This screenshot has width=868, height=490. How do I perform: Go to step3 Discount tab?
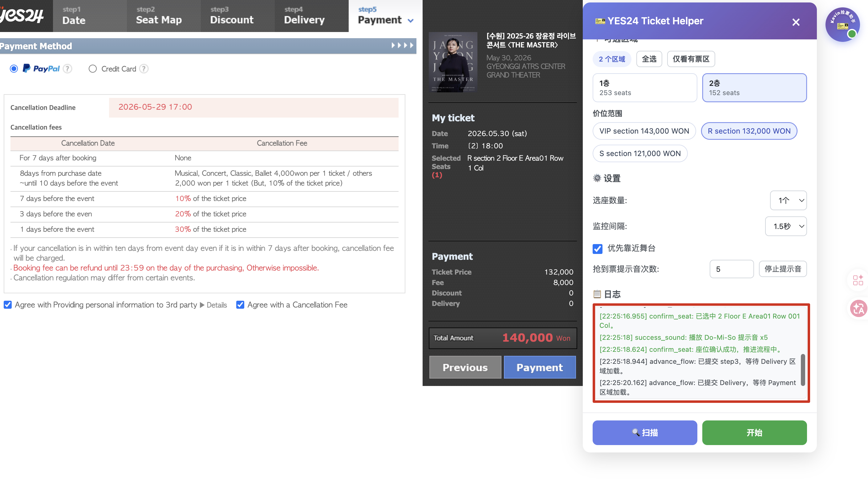237,16
